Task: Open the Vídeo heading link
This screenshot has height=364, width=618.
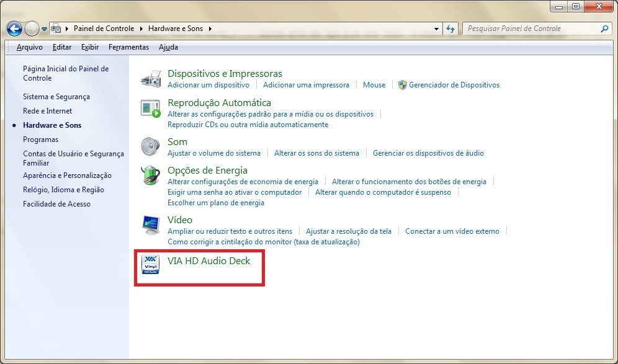Action: 180,220
